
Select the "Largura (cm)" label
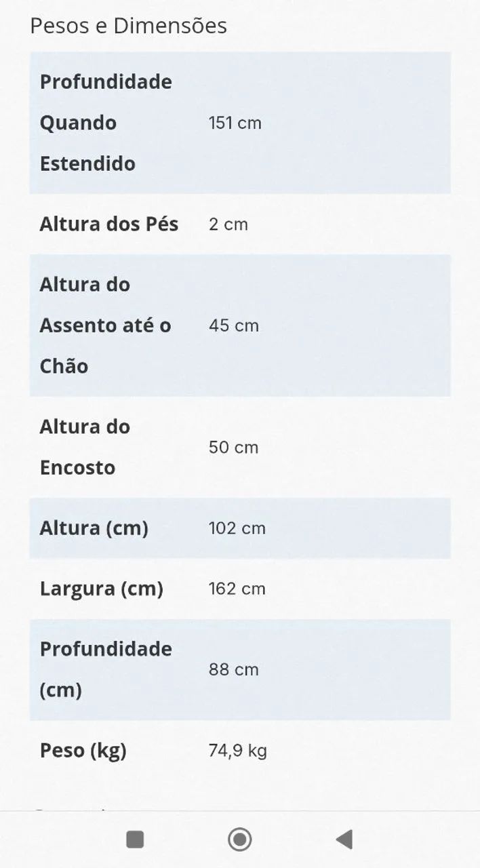click(x=102, y=589)
